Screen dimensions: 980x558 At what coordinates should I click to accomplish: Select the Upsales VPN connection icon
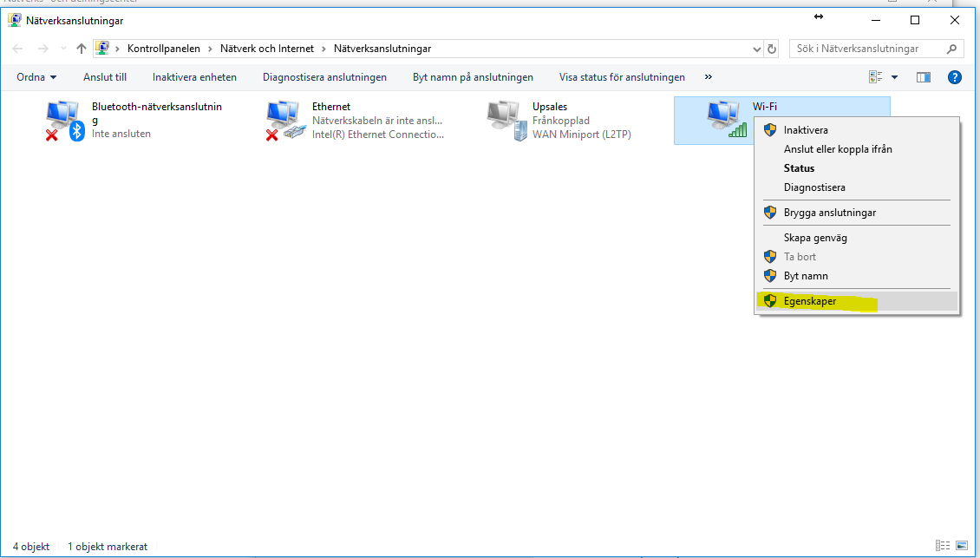507,121
